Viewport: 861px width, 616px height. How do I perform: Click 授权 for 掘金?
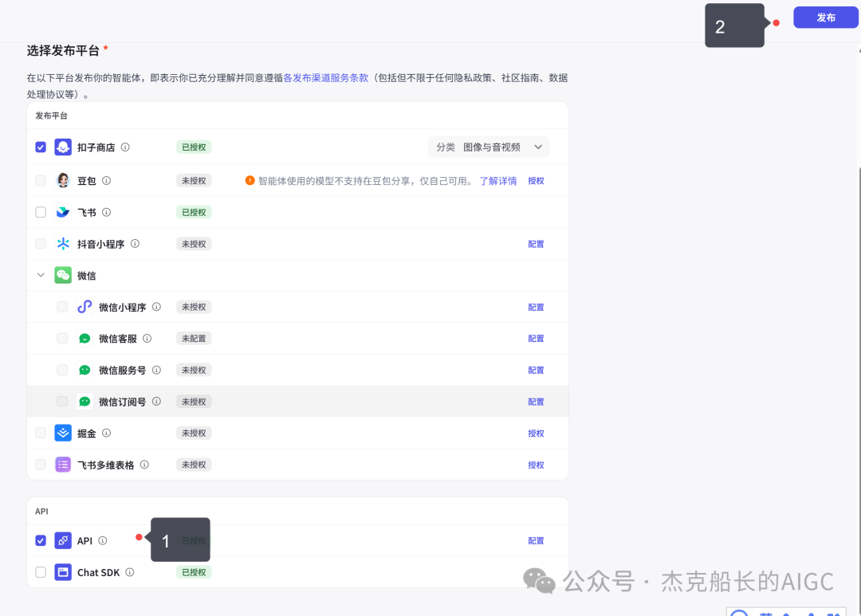536,434
